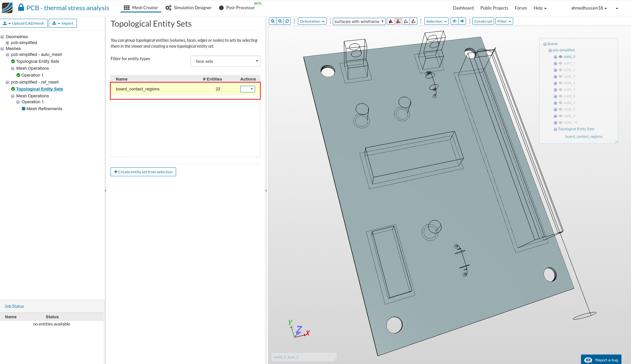Image resolution: width=631 pixels, height=364 pixels.
Task: Switch to the Mesh Creator tab
Action: (x=141, y=8)
